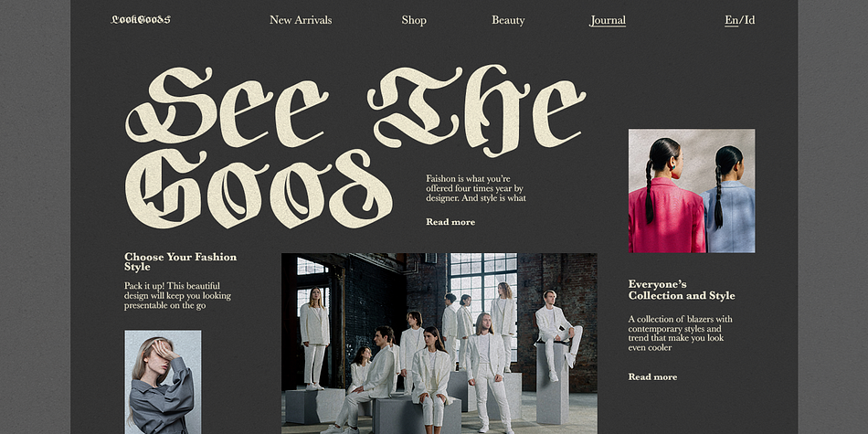This screenshot has height=434, width=868.
Task: Open the New Arrivals menu item
Action: click(301, 20)
